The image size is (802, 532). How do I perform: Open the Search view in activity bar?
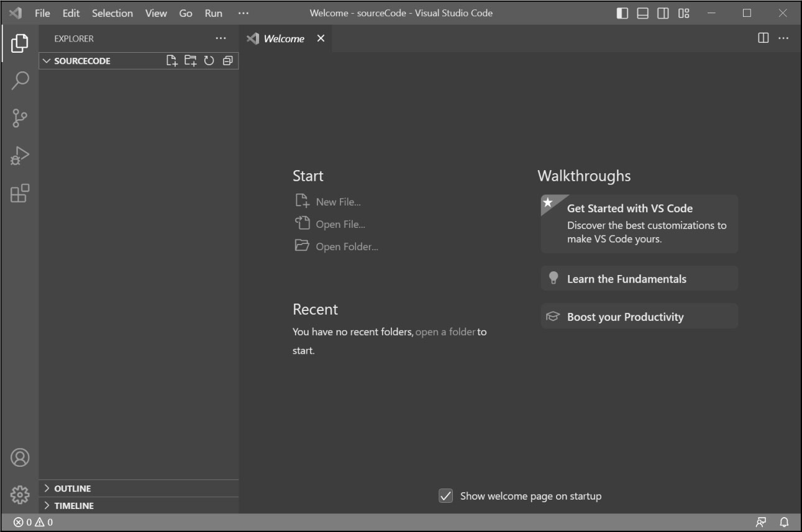click(20, 81)
